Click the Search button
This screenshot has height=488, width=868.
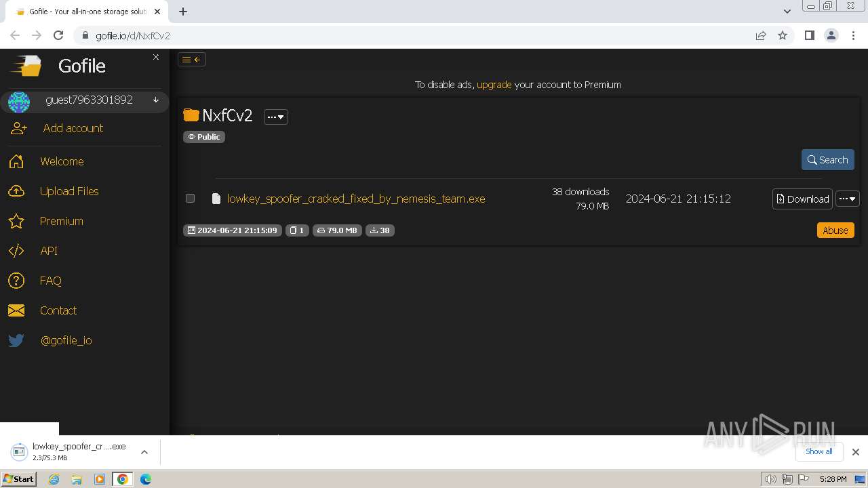click(x=828, y=160)
